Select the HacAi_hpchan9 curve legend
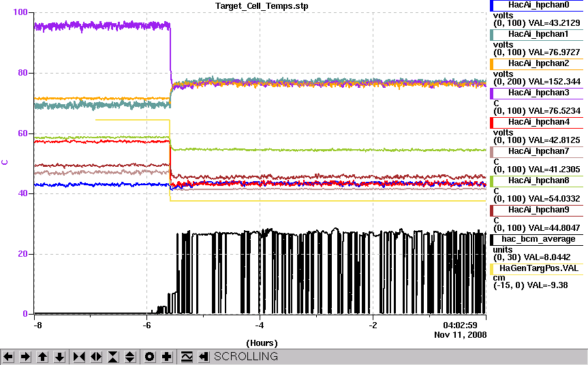 pyautogui.click(x=538, y=210)
